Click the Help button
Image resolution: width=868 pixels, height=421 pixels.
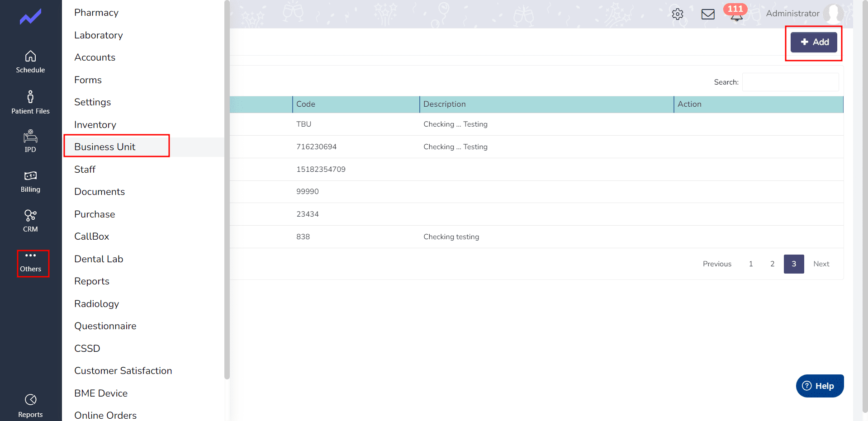pyautogui.click(x=819, y=386)
